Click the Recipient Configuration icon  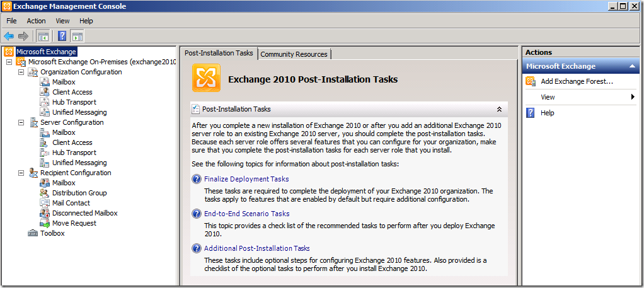tap(33, 173)
